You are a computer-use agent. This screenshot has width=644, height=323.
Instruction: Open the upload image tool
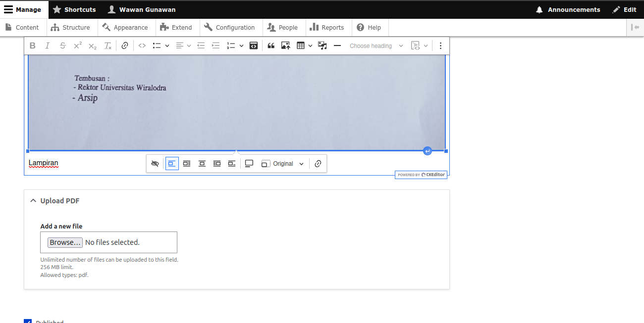[286, 46]
